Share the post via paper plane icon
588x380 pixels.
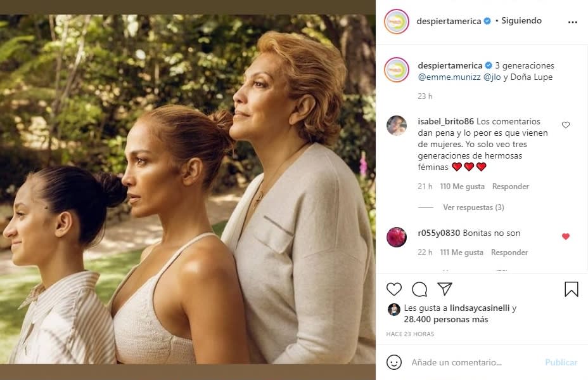coord(445,289)
